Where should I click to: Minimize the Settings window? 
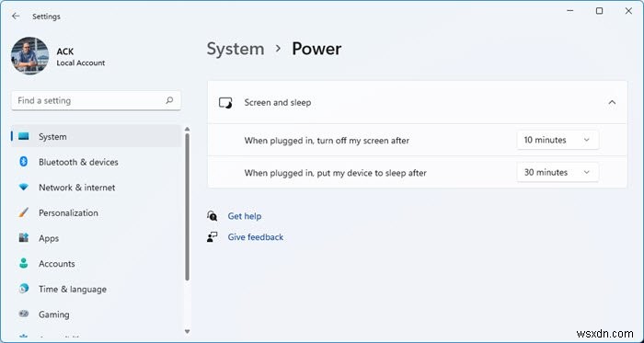click(570, 11)
